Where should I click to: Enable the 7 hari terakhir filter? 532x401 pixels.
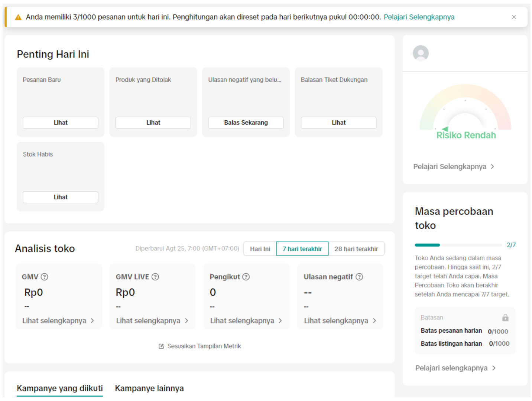point(302,249)
